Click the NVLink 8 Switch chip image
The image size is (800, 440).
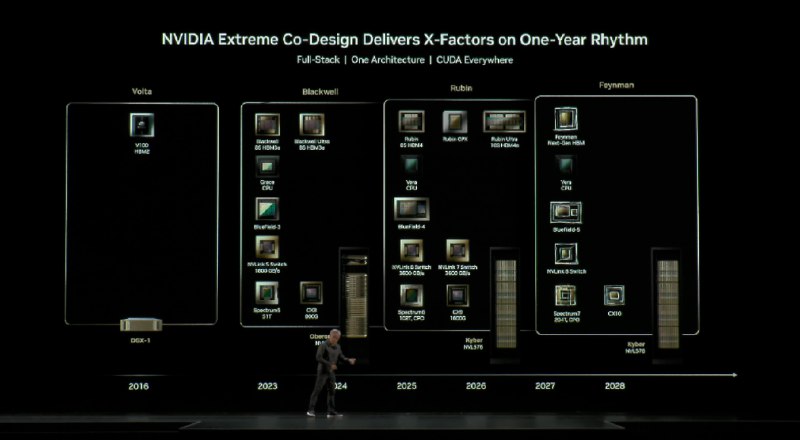point(566,254)
